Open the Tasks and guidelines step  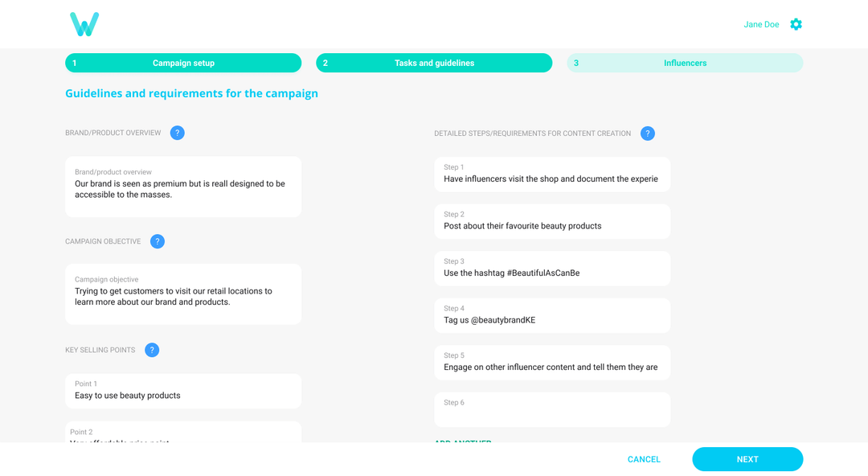434,63
